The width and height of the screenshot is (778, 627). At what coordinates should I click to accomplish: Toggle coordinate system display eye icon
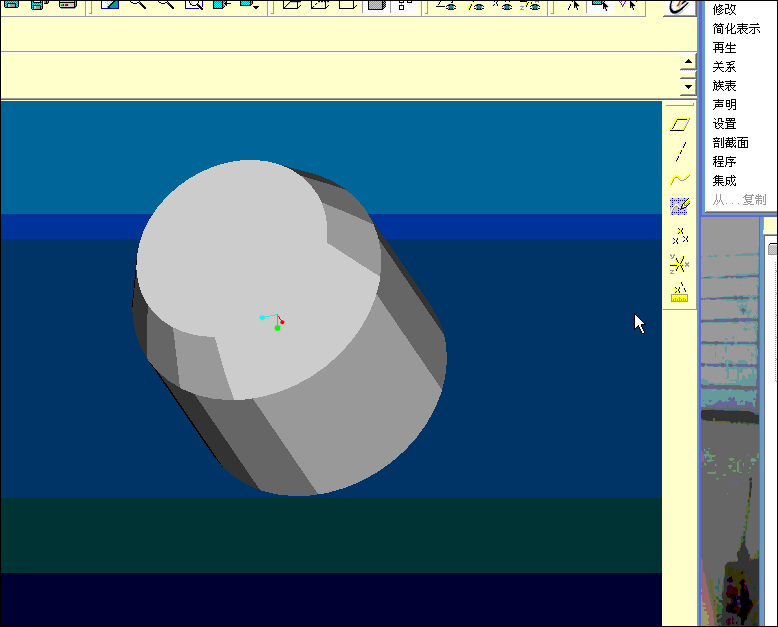(x=530, y=6)
